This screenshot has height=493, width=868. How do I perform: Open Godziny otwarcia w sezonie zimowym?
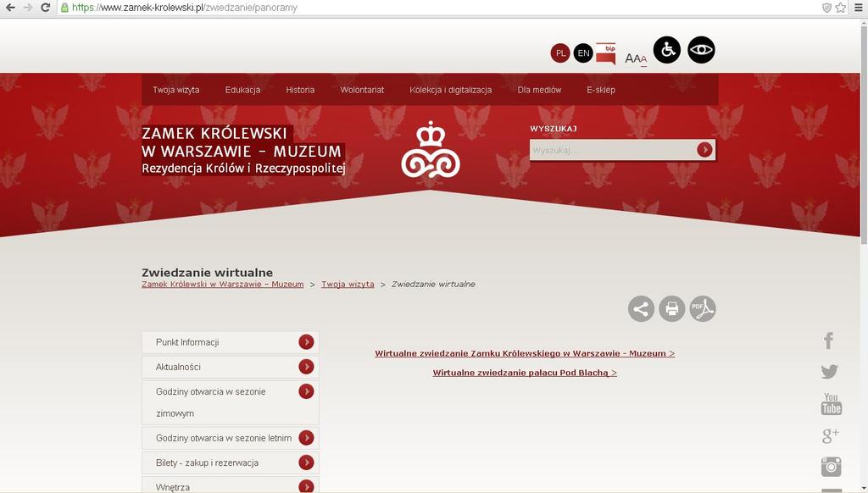(x=231, y=402)
